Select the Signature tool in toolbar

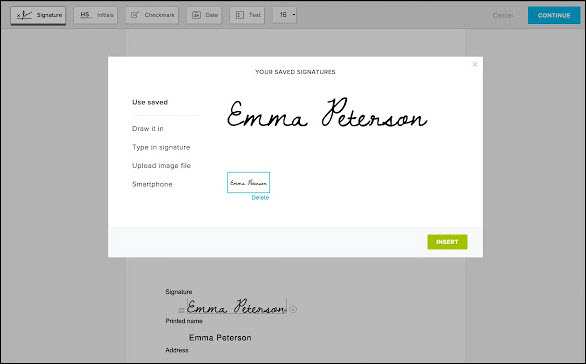coord(38,15)
